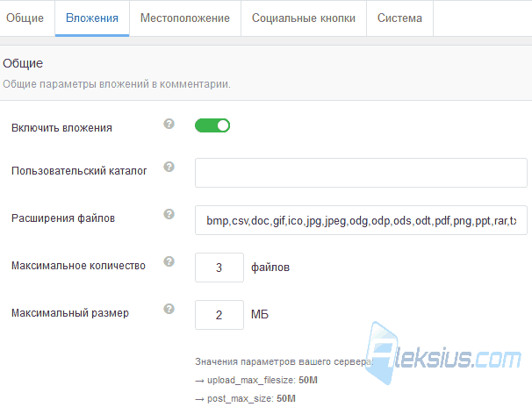
Task: Click help icon for Максимальный размер
Action: (169, 309)
